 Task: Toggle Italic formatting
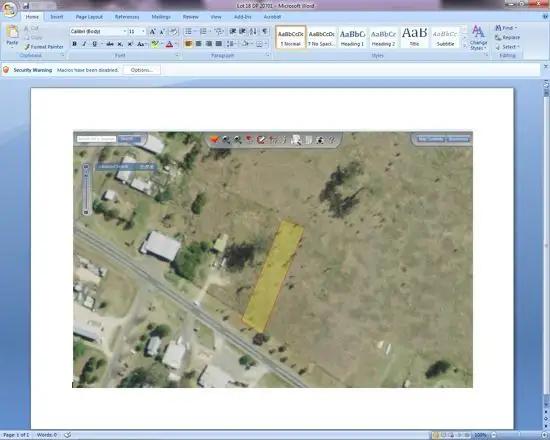84,44
